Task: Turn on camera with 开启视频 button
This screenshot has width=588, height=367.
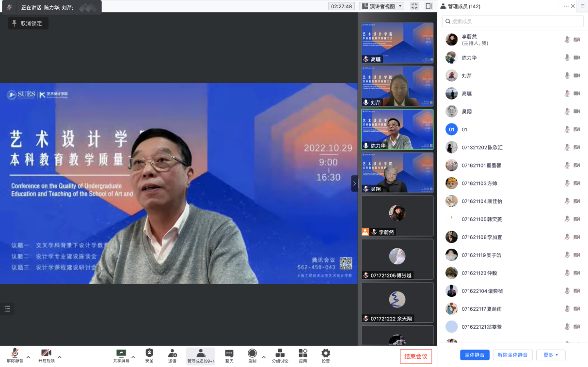Action: 47,355
